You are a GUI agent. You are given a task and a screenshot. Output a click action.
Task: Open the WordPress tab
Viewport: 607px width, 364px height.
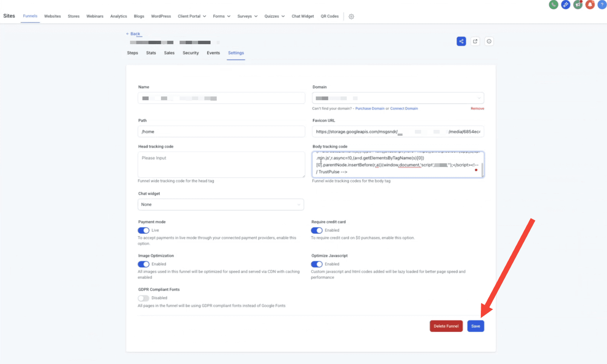coord(161,16)
